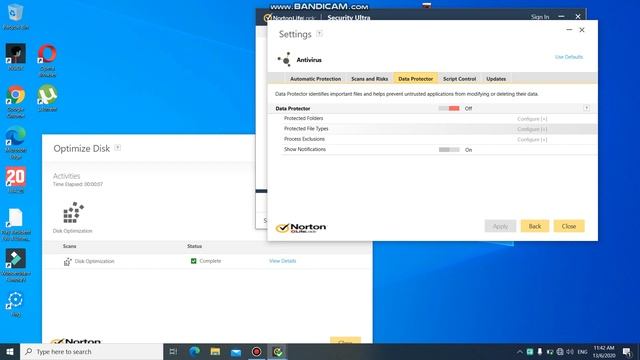Switch the ENG input language indicator

582,351
